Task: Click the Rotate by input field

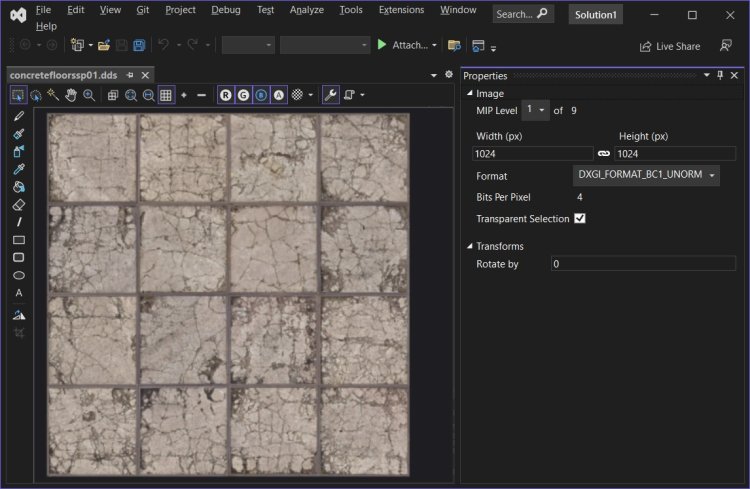Action: (643, 264)
